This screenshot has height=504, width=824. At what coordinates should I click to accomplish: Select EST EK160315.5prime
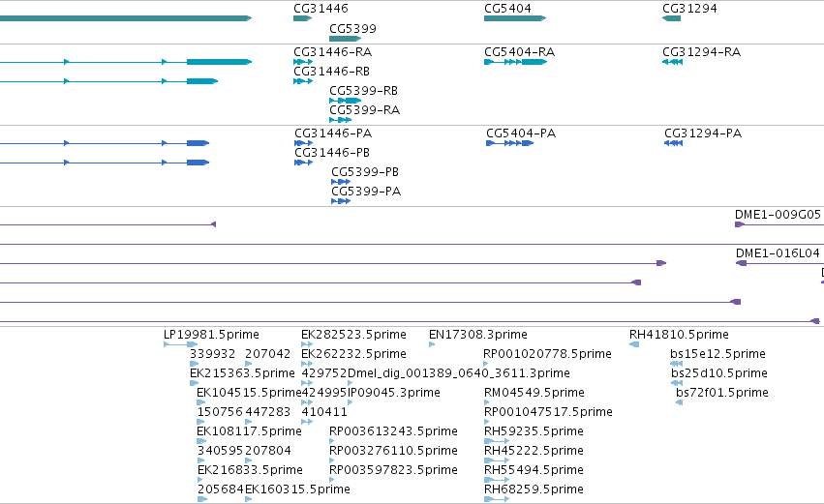click(249, 500)
